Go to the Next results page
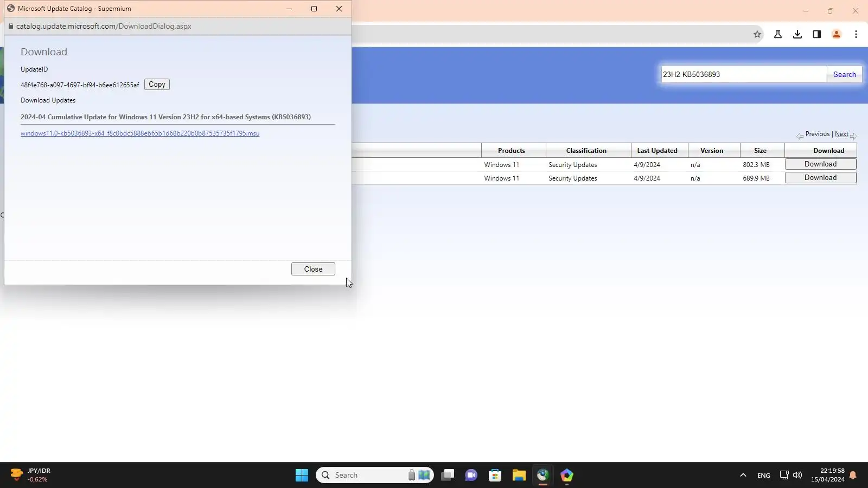Image resolution: width=868 pixels, height=488 pixels. pyautogui.click(x=841, y=134)
